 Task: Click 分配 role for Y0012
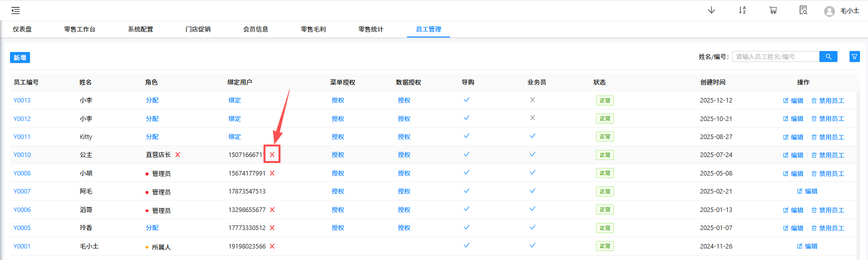click(x=152, y=118)
